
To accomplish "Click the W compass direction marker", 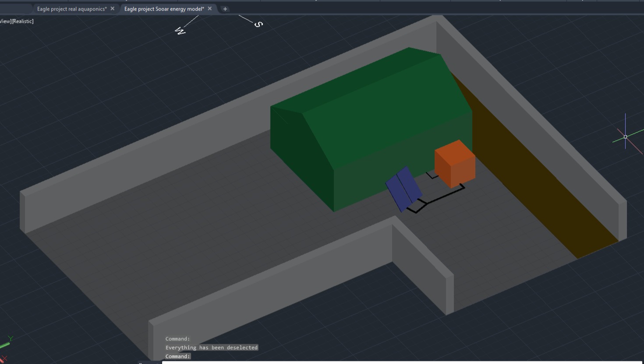I will 180,31.
